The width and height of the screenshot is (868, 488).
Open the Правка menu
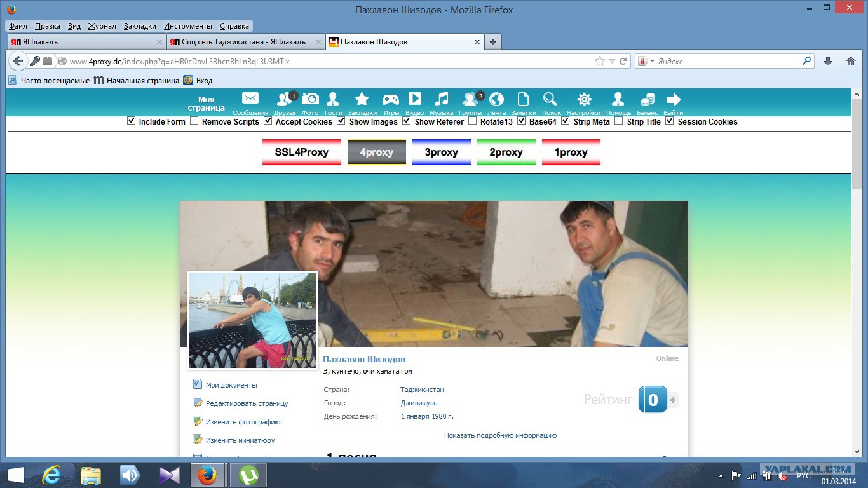[48, 26]
